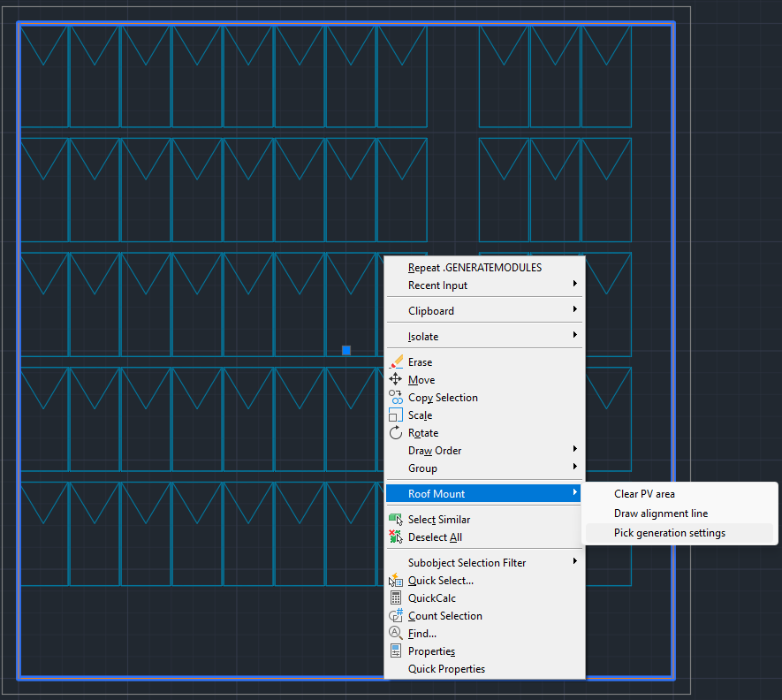Expand the Clipboard submenu

click(429, 310)
